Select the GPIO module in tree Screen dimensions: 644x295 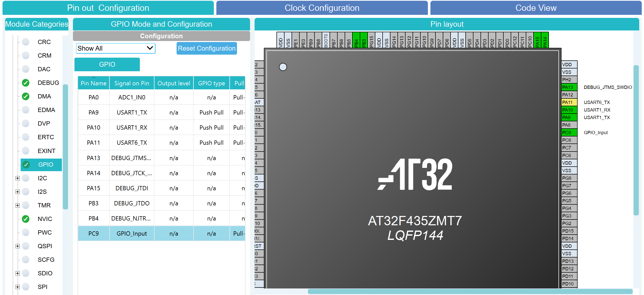(41, 165)
